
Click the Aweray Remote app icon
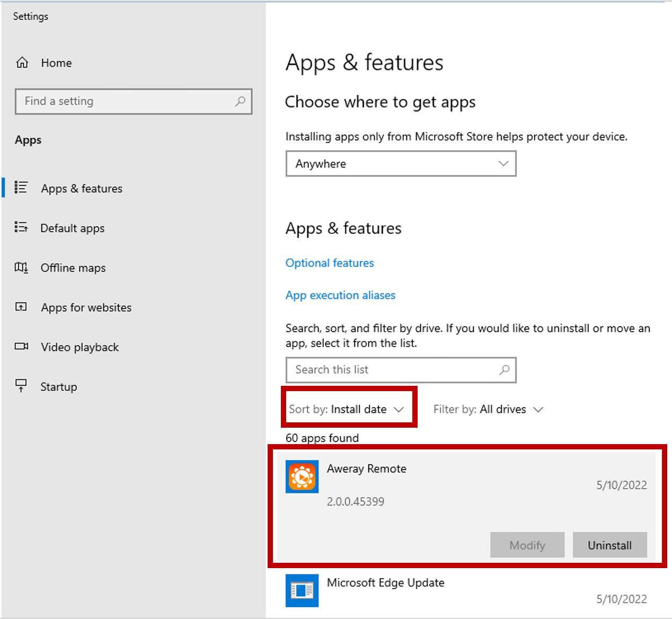click(x=302, y=476)
